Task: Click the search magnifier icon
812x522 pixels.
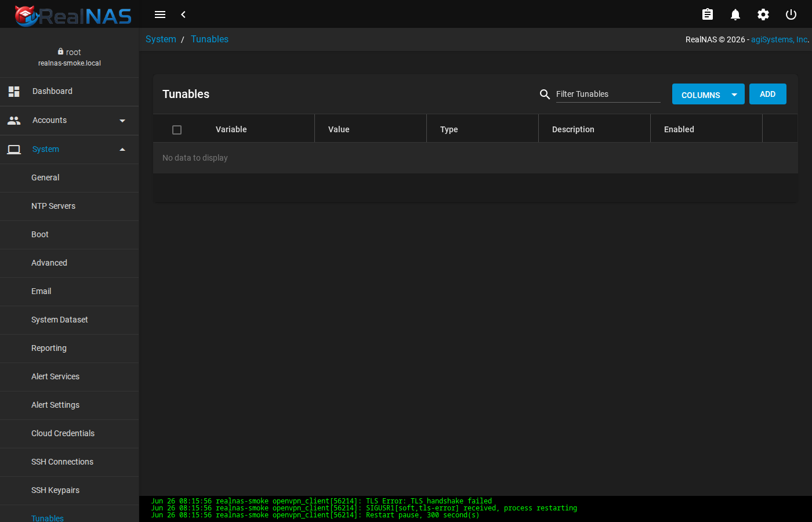Action: point(545,94)
